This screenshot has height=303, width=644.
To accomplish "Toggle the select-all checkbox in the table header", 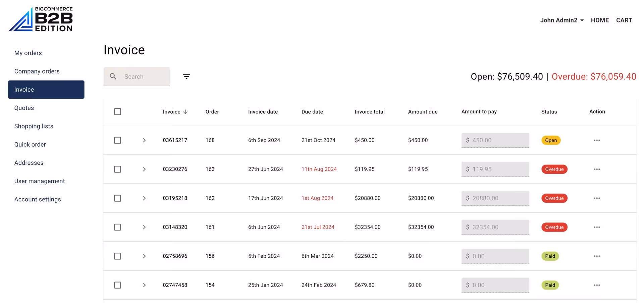I will [117, 111].
